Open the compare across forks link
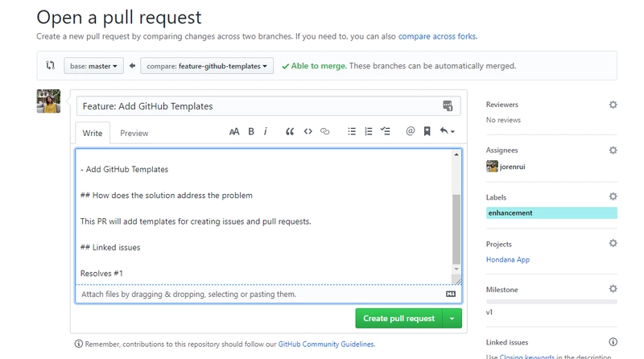The height and width of the screenshot is (359, 644). pos(437,36)
